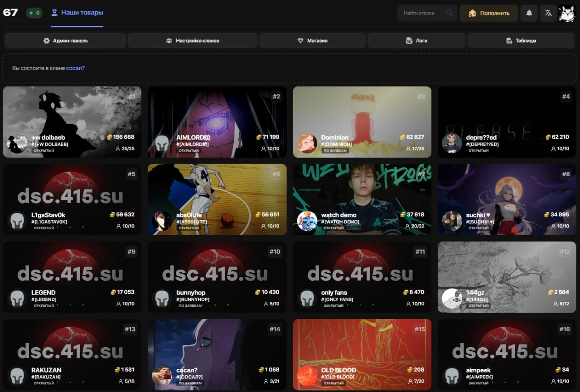Click the depre??ed clan avatar
The height and width of the screenshot is (392, 580).
tap(452, 144)
